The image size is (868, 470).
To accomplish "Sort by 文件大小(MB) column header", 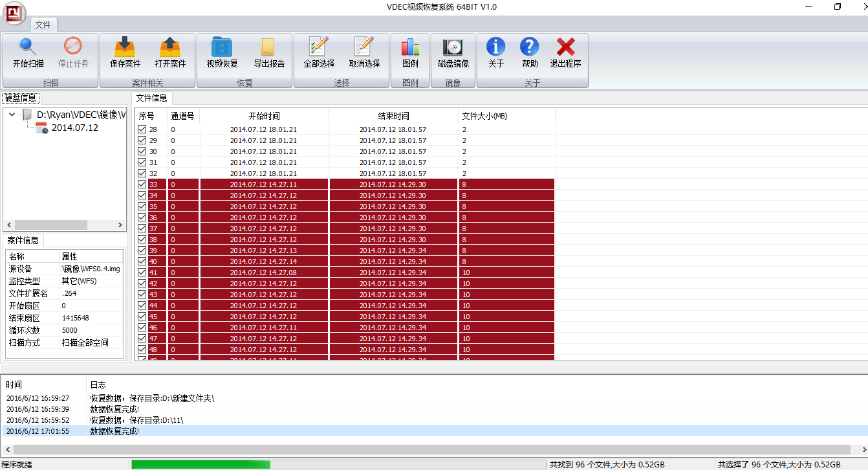I will (x=507, y=116).
